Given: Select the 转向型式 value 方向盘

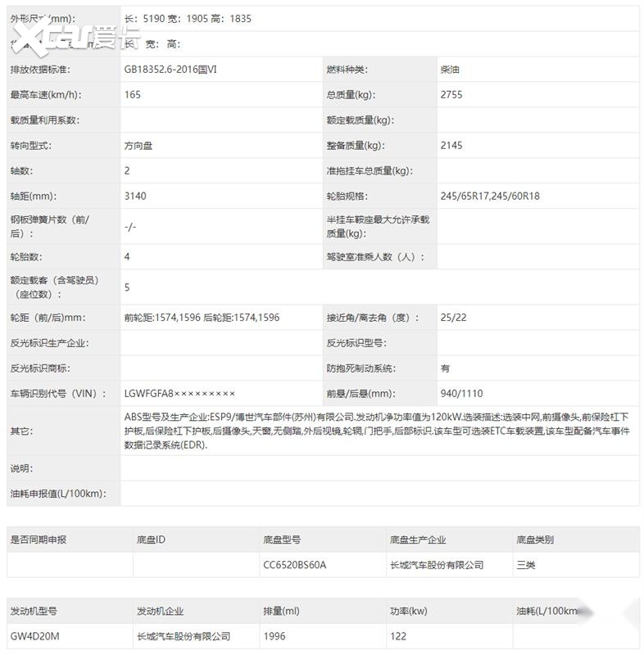Looking at the screenshot, I should click(x=138, y=146).
